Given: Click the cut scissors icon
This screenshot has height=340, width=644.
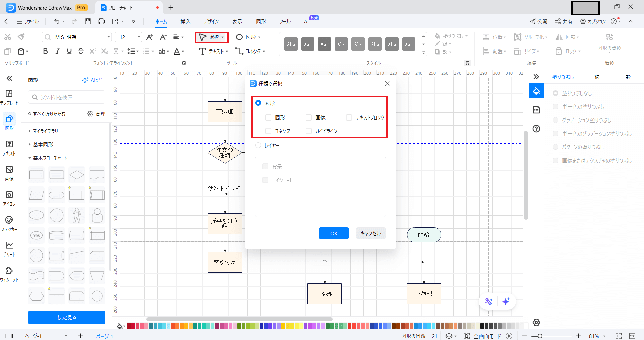Looking at the screenshot, I should pyautogui.click(x=8, y=37).
